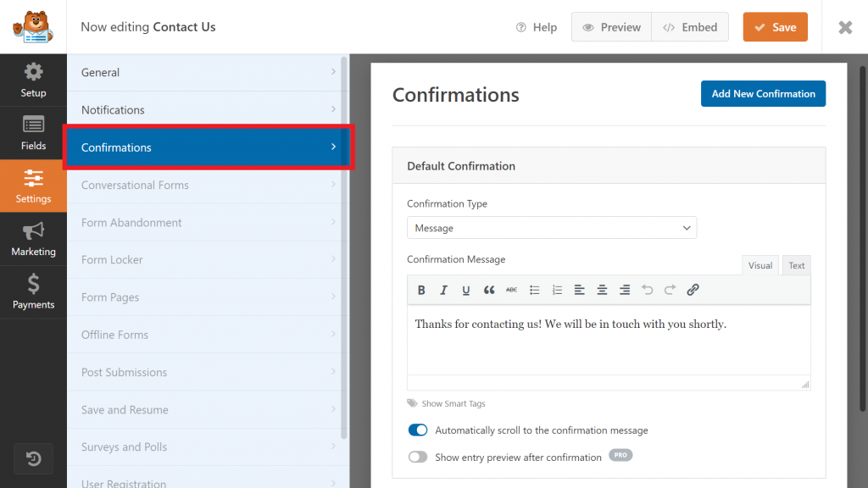Turn on show entry preview after confirmation
This screenshot has width=868, height=488.
pyautogui.click(x=418, y=456)
